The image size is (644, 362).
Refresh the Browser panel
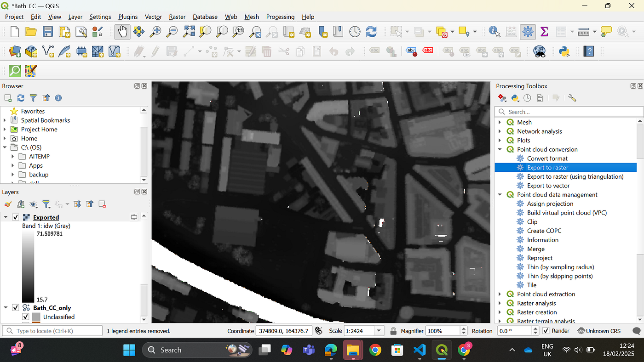[21, 98]
